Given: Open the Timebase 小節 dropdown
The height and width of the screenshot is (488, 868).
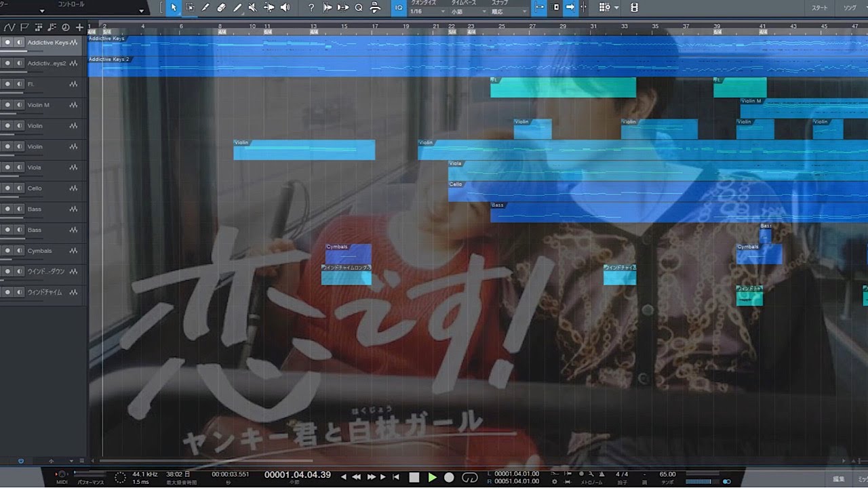Looking at the screenshot, I should point(469,12).
